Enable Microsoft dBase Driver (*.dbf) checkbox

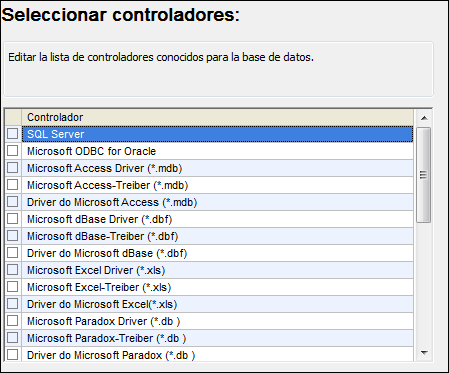13,219
